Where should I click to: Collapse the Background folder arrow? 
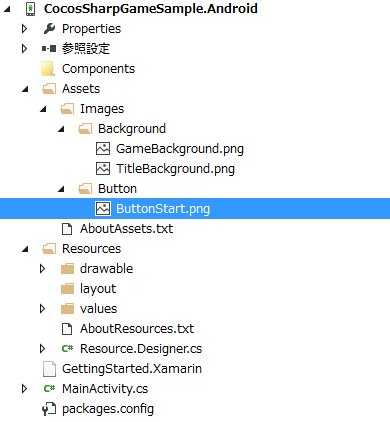61,129
